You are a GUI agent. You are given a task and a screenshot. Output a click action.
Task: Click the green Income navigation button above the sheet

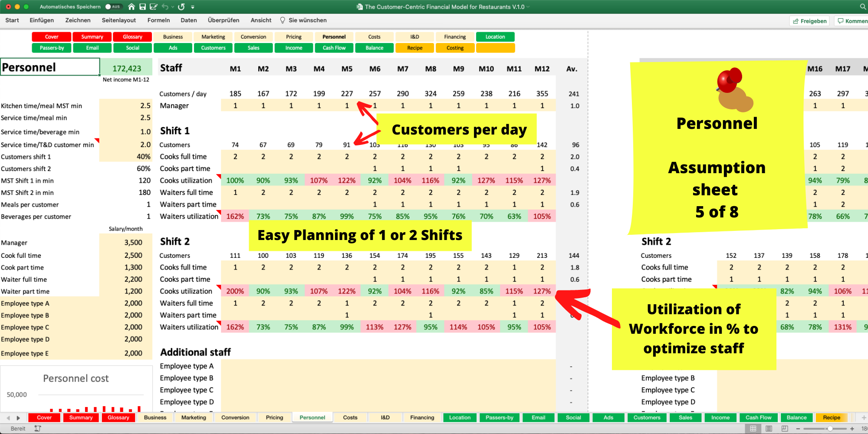(294, 48)
